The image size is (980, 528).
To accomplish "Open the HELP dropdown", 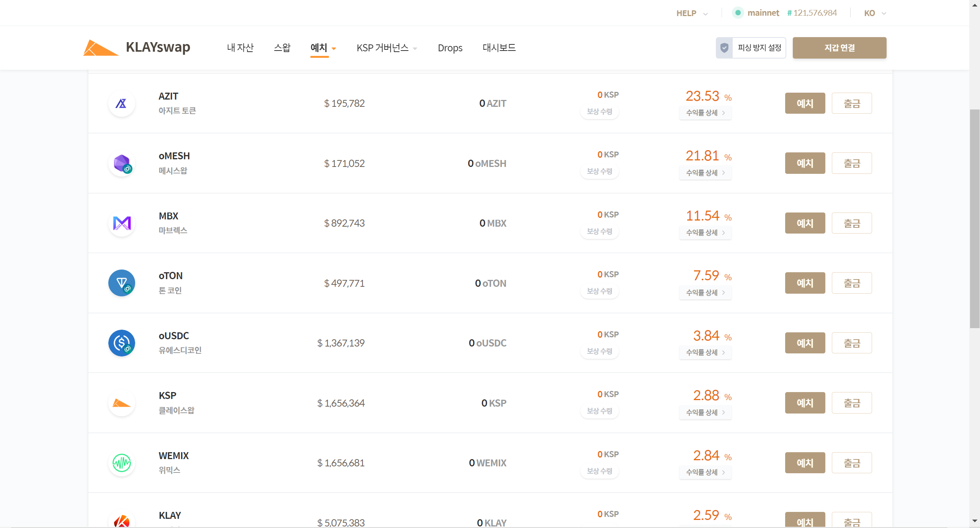I will (691, 13).
